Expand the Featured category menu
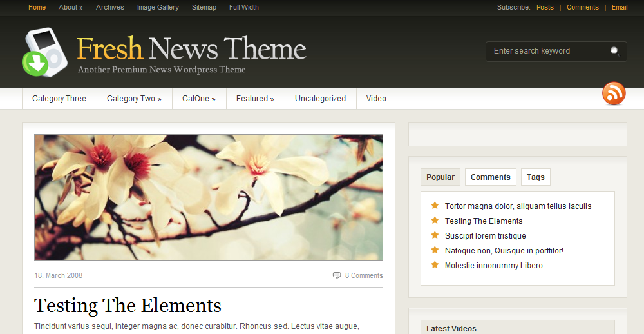This screenshot has height=334, width=644. [254, 99]
